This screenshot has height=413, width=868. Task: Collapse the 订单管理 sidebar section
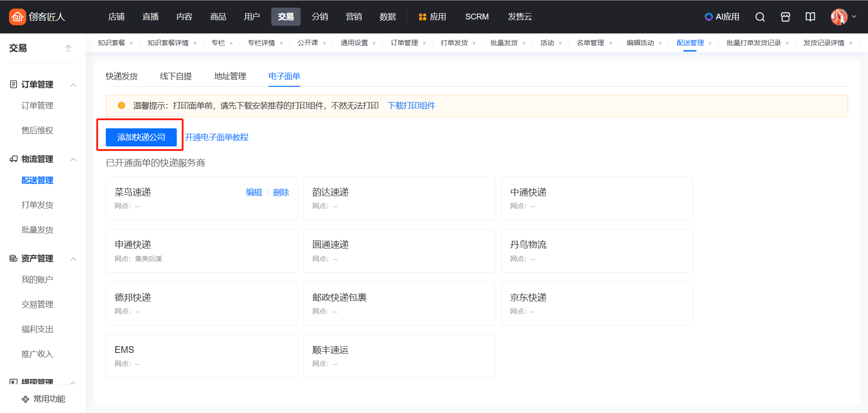tap(73, 85)
